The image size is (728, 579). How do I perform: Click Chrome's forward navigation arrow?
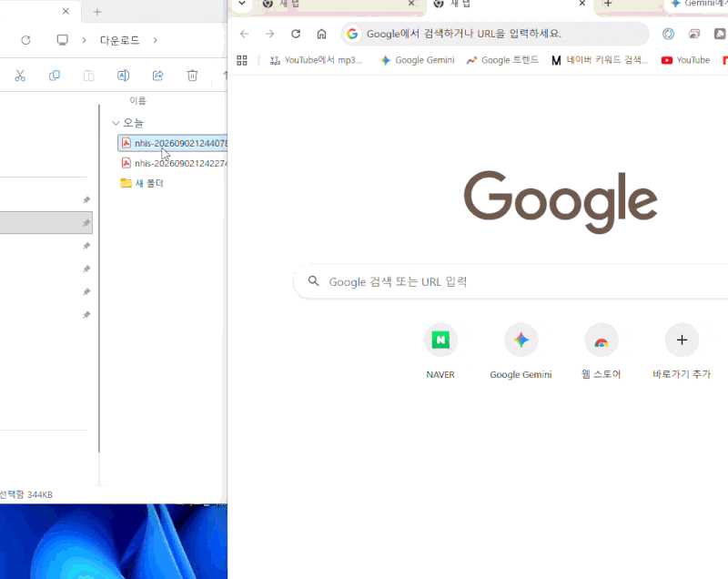coord(269,34)
